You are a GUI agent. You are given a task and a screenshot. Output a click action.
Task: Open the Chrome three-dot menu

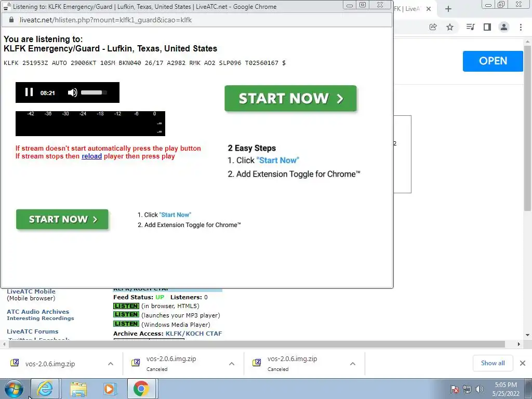[x=521, y=27]
